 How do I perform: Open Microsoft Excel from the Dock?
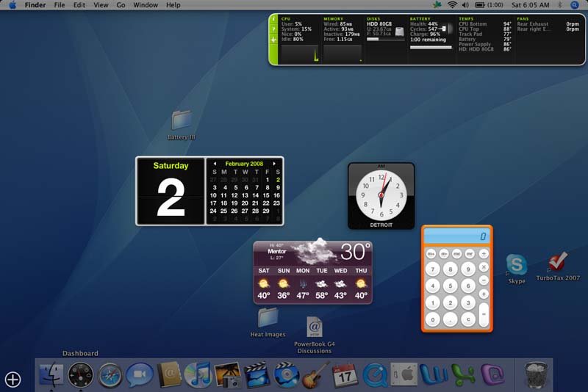tap(463, 374)
